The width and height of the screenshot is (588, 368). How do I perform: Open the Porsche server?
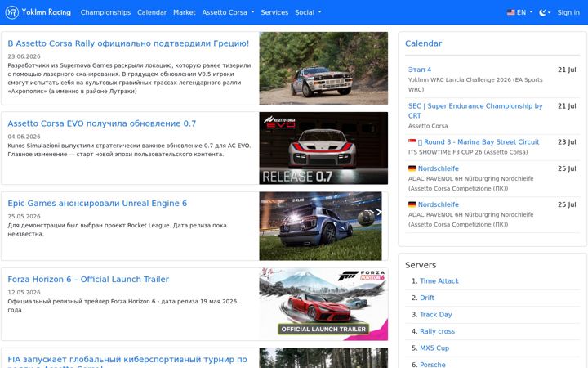(433, 365)
